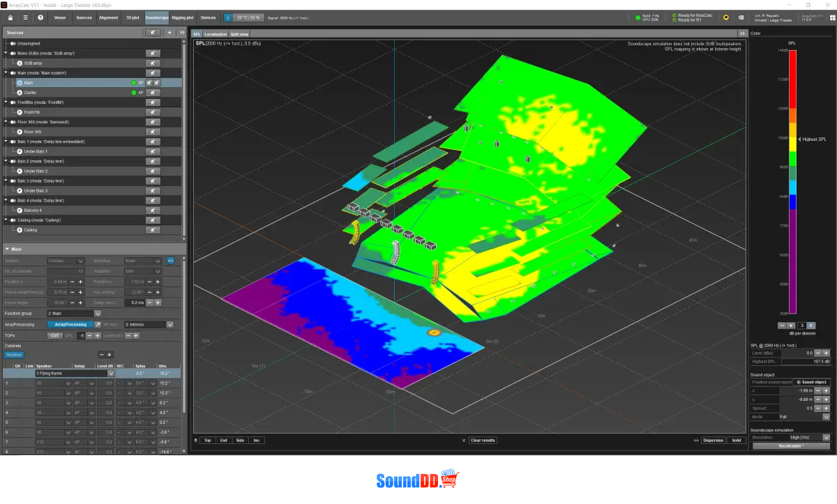Image resolution: width=837 pixels, height=504 pixels.
Task: Increase the SPL Level (dBu) value
Action: click(x=827, y=353)
